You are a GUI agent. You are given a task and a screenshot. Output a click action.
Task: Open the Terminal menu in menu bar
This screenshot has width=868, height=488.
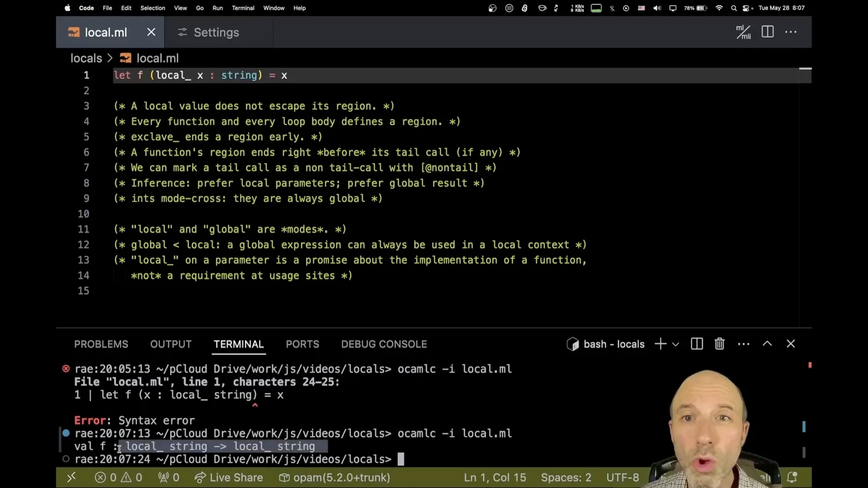(243, 8)
